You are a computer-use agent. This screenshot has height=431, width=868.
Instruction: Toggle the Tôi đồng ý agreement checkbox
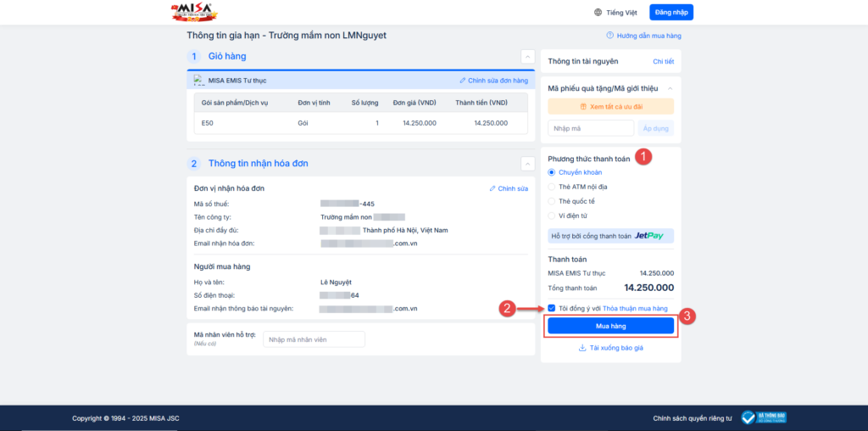[551, 308]
